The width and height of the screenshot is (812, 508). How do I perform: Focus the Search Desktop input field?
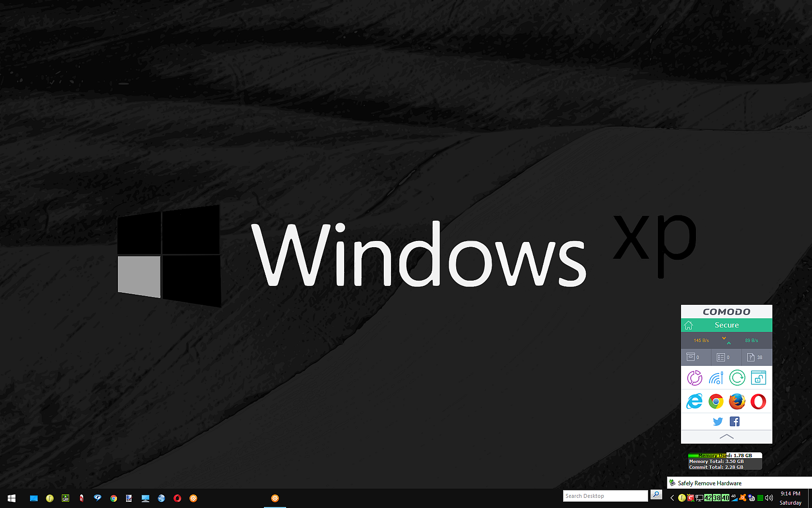[x=605, y=496]
